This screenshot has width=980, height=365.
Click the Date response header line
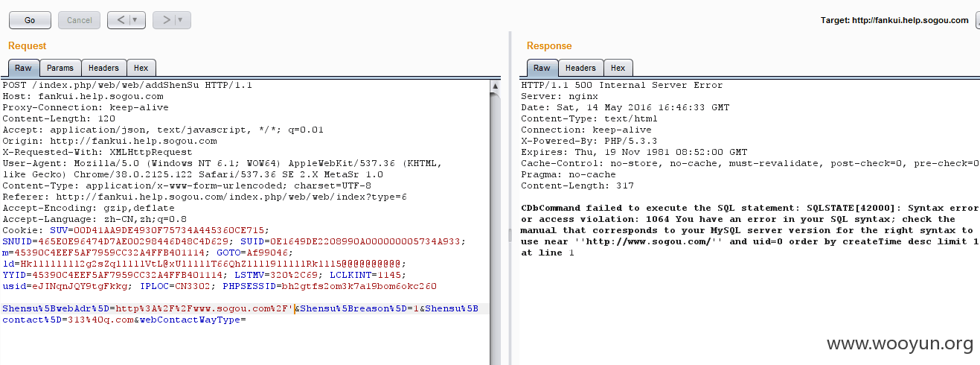pos(624,107)
